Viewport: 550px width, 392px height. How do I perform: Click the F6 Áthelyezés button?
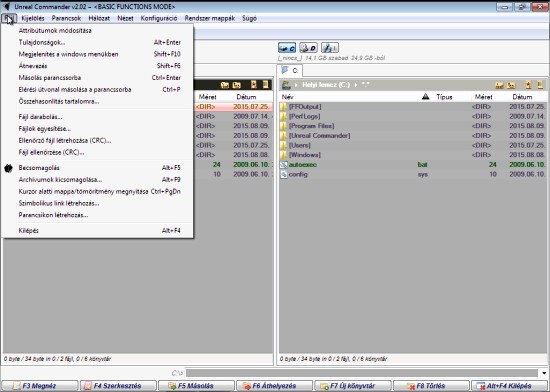[x=274, y=386]
